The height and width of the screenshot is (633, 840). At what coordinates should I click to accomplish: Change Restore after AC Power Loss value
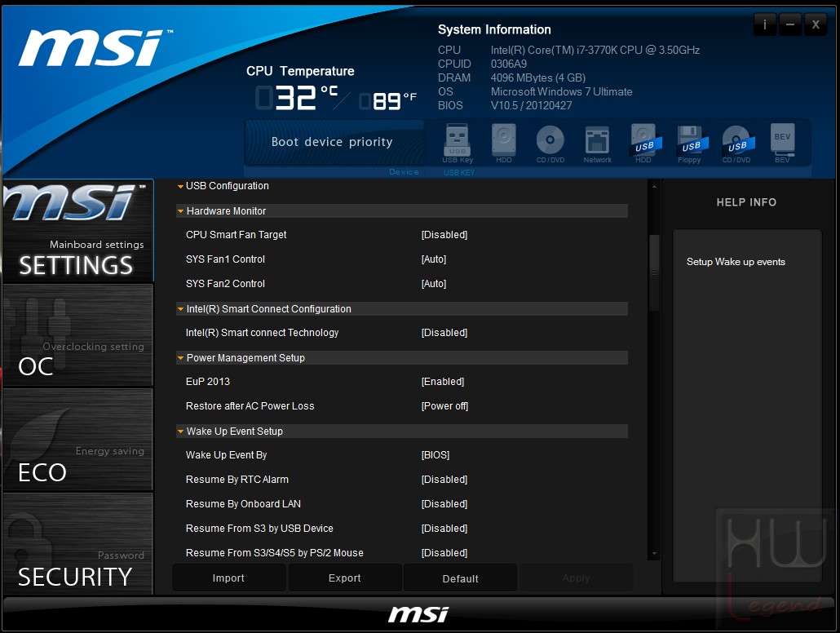click(x=444, y=406)
